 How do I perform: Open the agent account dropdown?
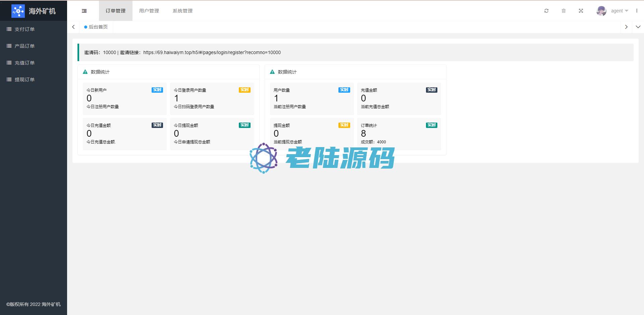click(619, 11)
